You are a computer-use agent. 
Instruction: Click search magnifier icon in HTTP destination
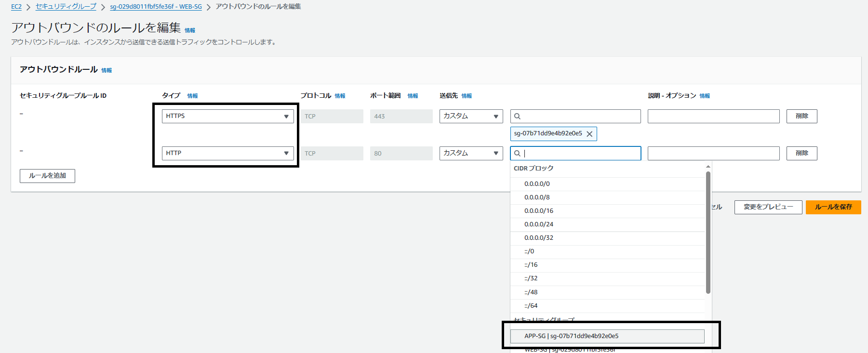(517, 153)
